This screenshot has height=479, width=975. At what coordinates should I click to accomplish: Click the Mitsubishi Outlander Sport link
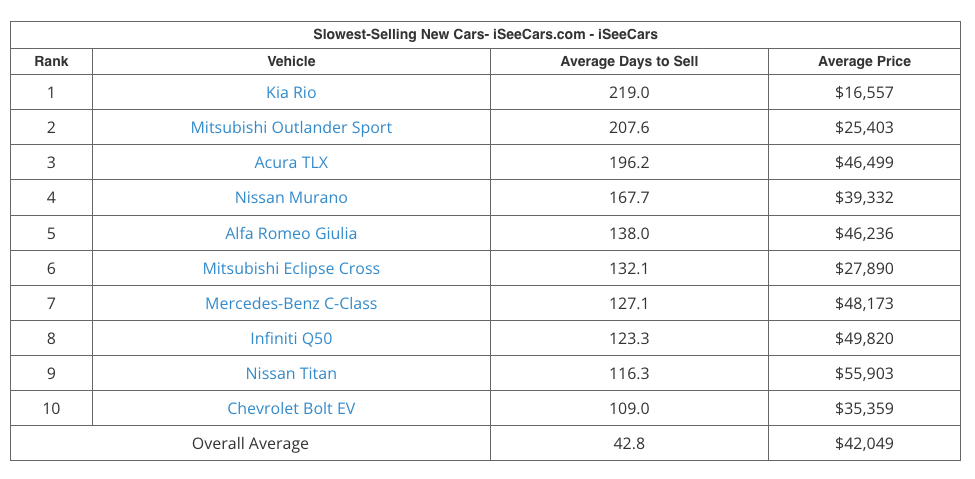click(x=291, y=127)
